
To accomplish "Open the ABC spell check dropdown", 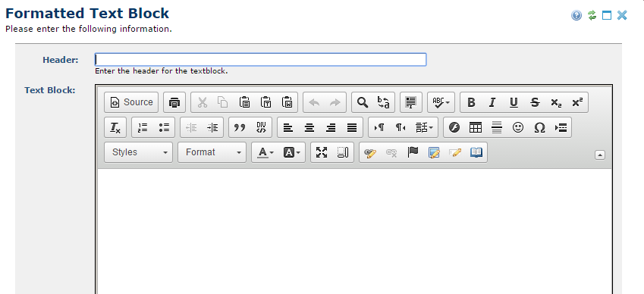I will point(441,102).
